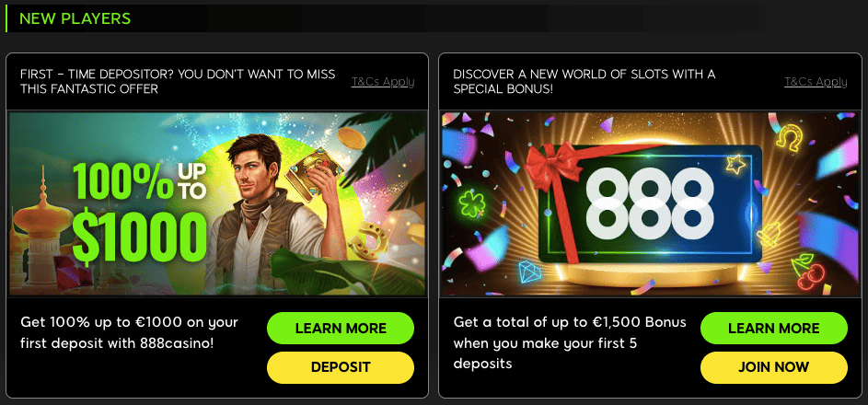The width and height of the screenshot is (868, 405).
Task: Click Learn More for first deposit offer
Action: pos(341,328)
